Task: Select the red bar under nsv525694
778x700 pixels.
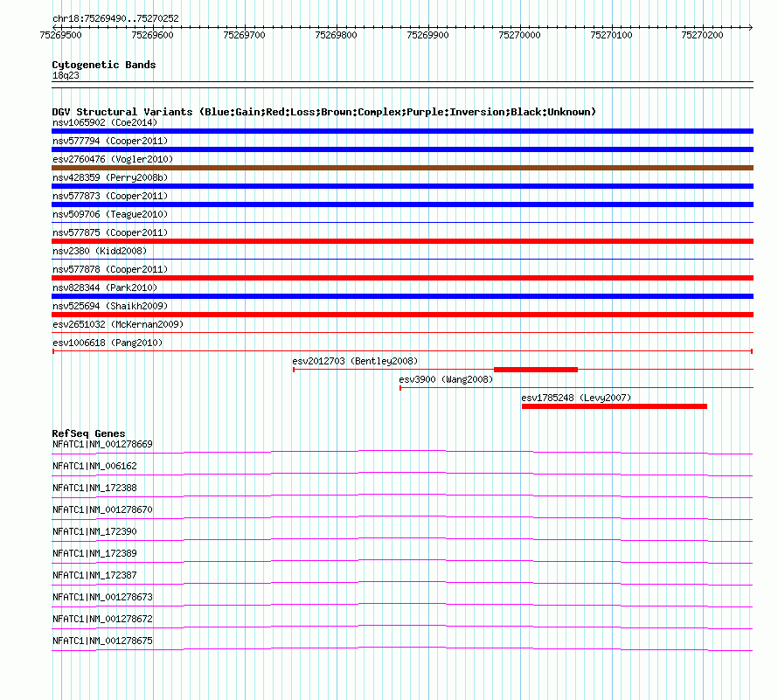Action: pyautogui.click(x=402, y=315)
